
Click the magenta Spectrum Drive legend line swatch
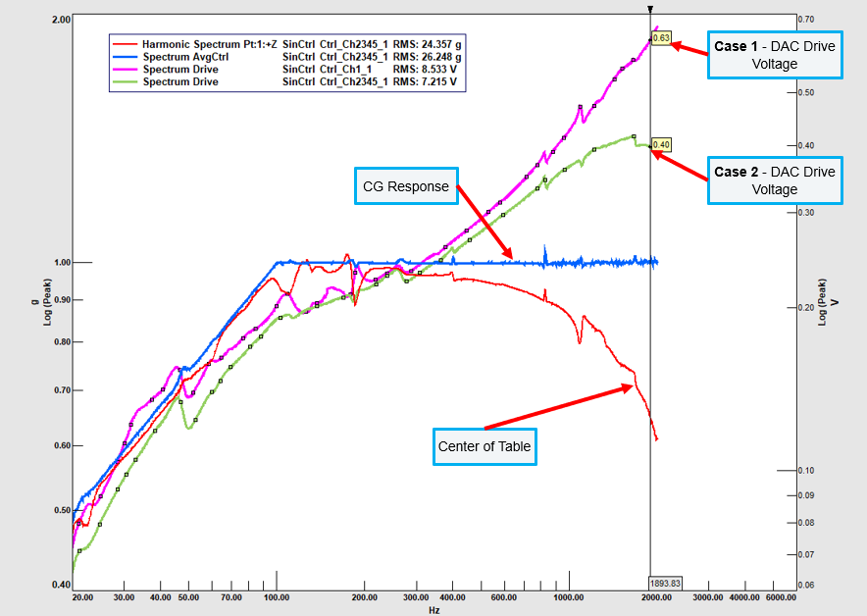126,71
